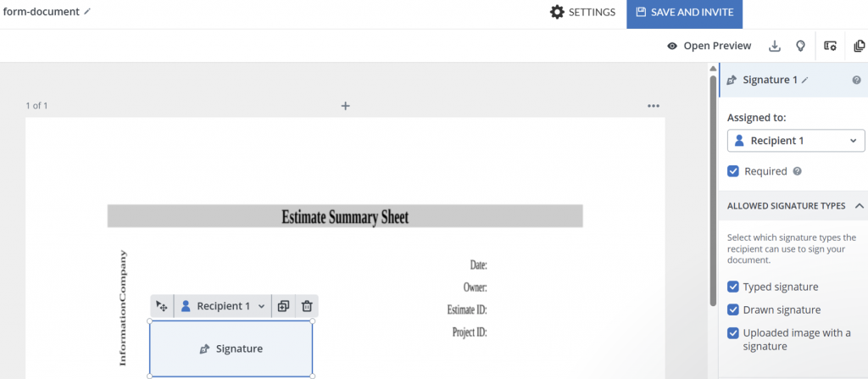This screenshot has width=868, height=379.
Task: Open Preview of the document
Action: click(x=709, y=46)
